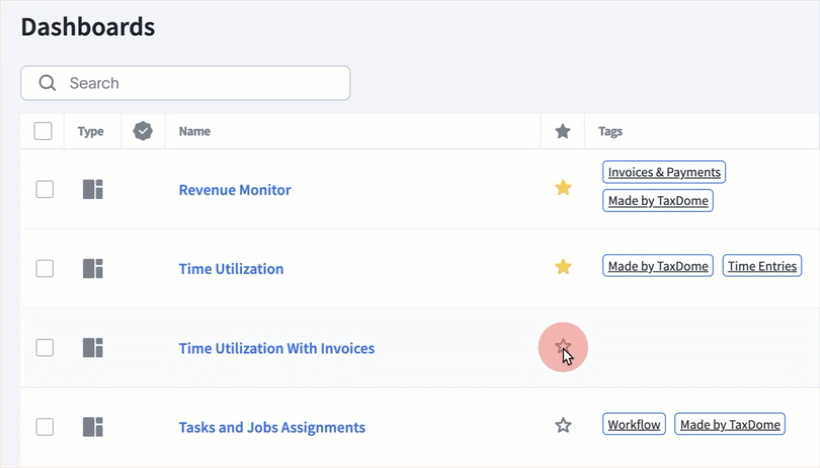Image resolution: width=820 pixels, height=468 pixels.
Task: Open the Time Utilization With Invoices link
Action: pyautogui.click(x=276, y=349)
